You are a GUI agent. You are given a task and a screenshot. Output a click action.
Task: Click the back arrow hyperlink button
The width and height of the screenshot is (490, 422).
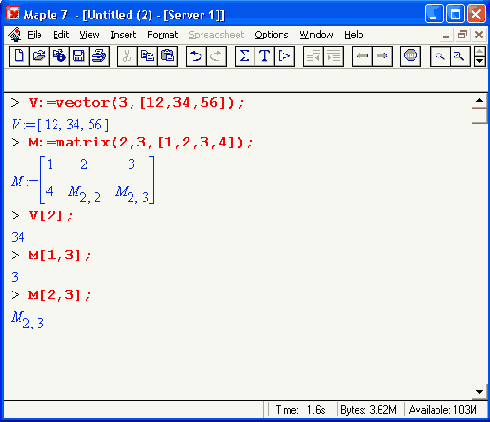[362, 56]
